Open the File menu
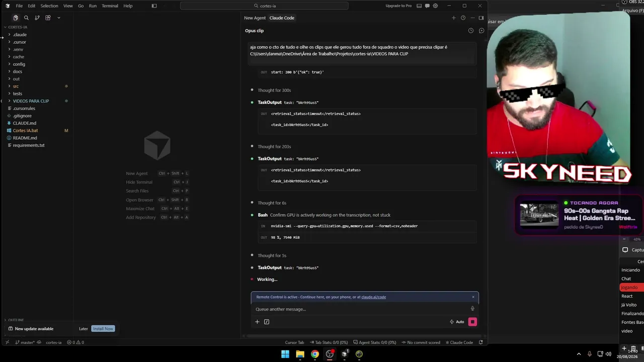Image resolution: width=644 pixels, height=362 pixels. pyautogui.click(x=19, y=6)
